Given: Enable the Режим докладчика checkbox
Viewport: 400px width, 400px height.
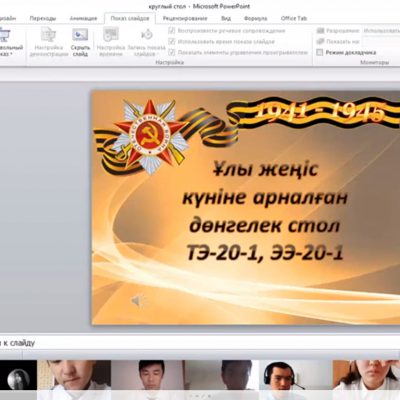Looking at the screenshot, I should click(320, 52).
